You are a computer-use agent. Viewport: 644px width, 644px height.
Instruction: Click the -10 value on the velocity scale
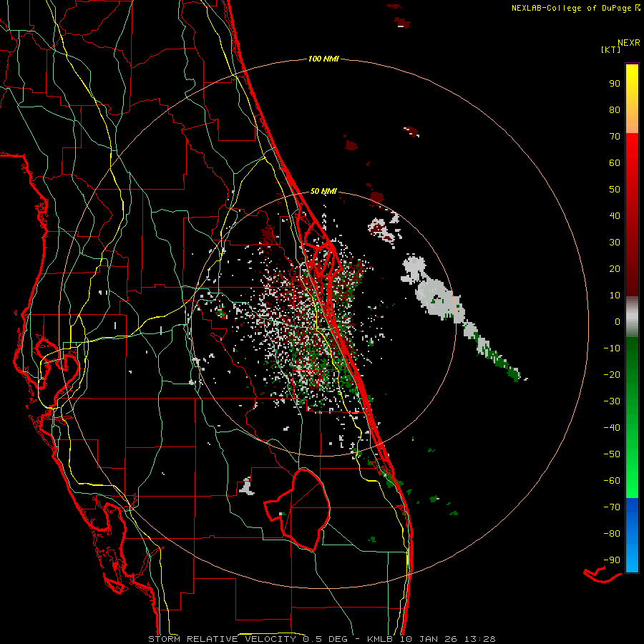coord(612,348)
